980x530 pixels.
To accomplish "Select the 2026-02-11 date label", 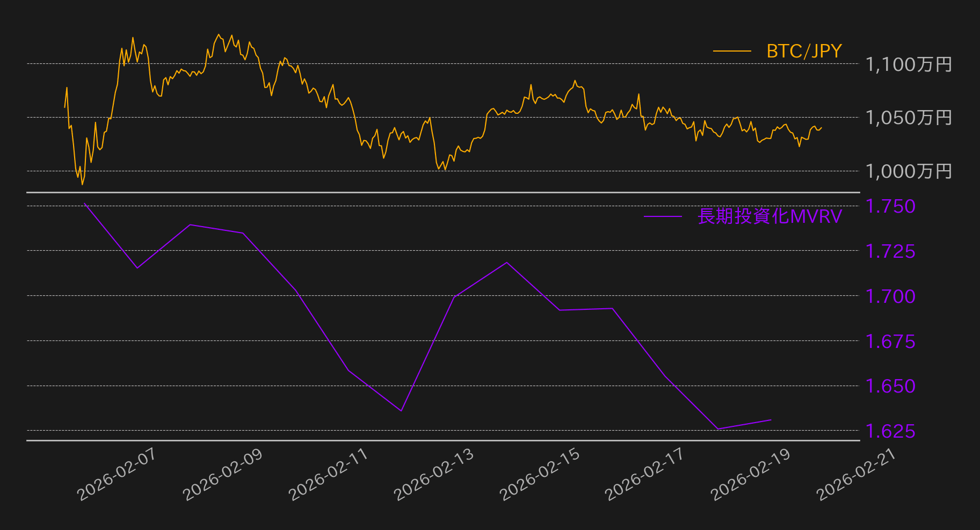I will [x=328, y=474].
